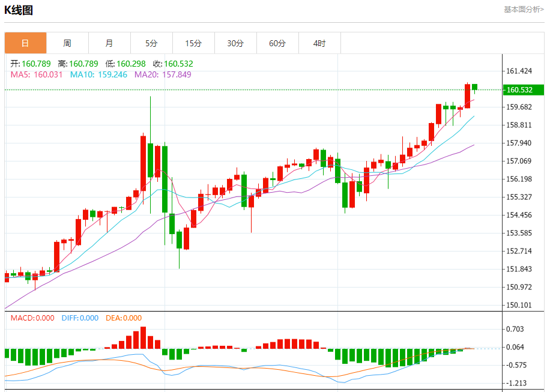The image size is (550, 392).
Task: Click the 151.843 price axis label
Action: 519,270
